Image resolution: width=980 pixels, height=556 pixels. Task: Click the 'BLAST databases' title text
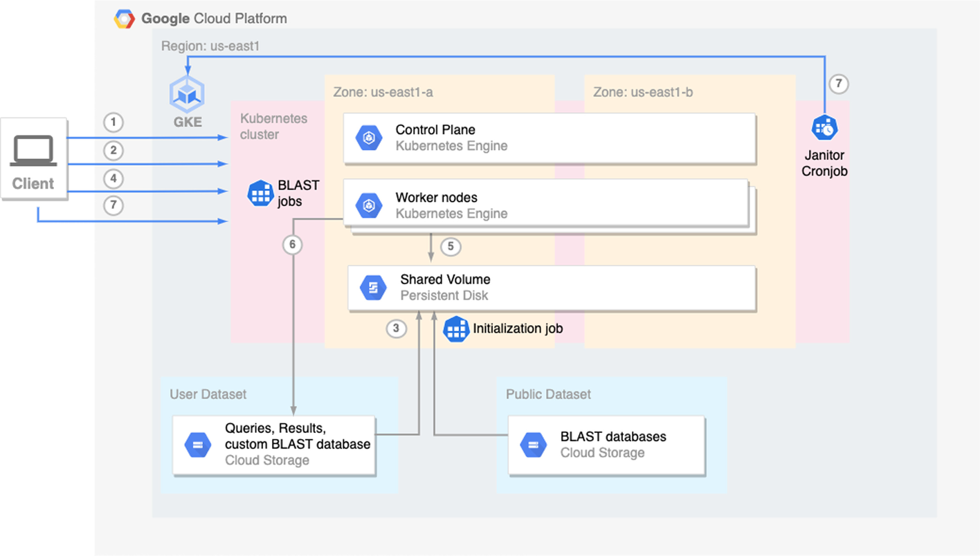[x=613, y=437]
